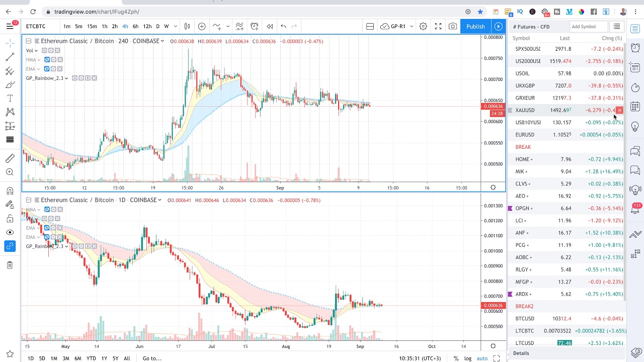This screenshot has height=362, width=644.
Task: Click the compare or add symbol icon
Action: [202, 26]
